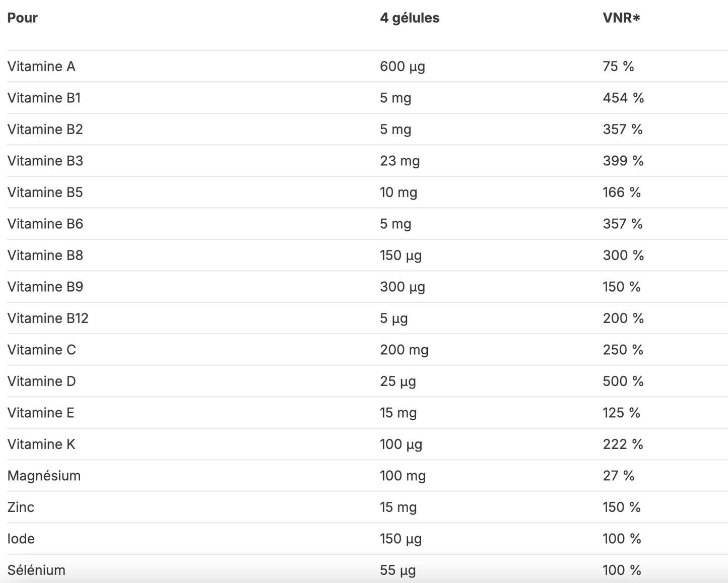Select the Magnésium row label
728x583 pixels.
pyautogui.click(x=44, y=476)
